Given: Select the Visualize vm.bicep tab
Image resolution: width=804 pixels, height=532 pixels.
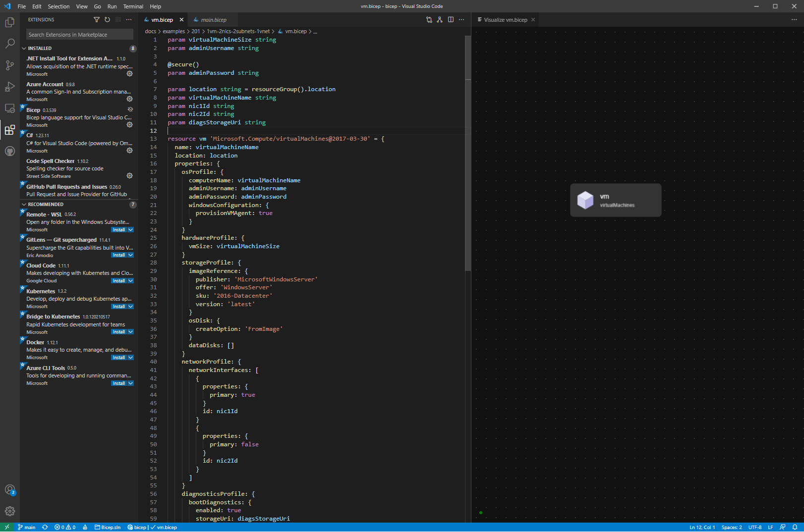Looking at the screenshot, I should click(x=506, y=20).
